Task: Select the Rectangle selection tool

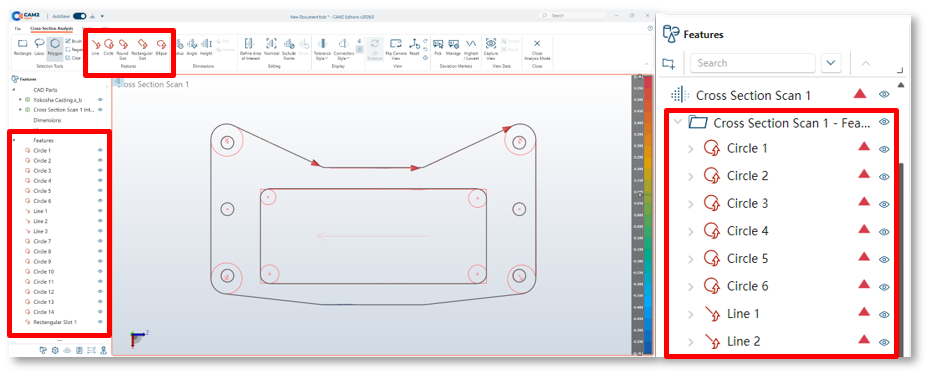Action: 22,47
